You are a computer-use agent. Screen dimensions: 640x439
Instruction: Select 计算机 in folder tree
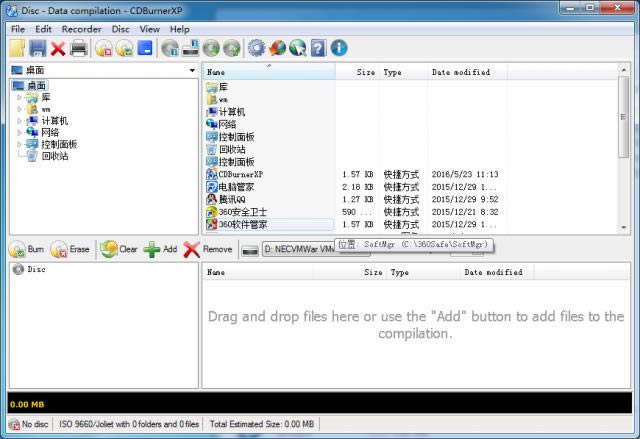point(55,121)
